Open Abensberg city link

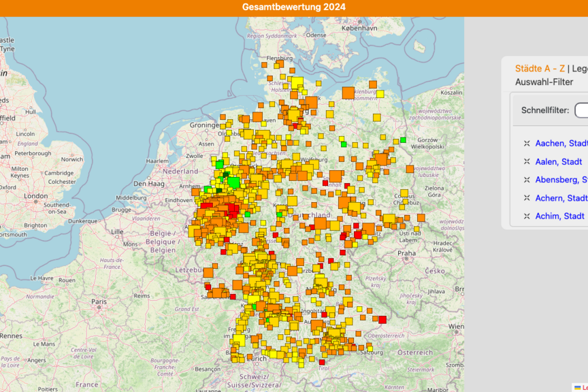click(561, 180)
